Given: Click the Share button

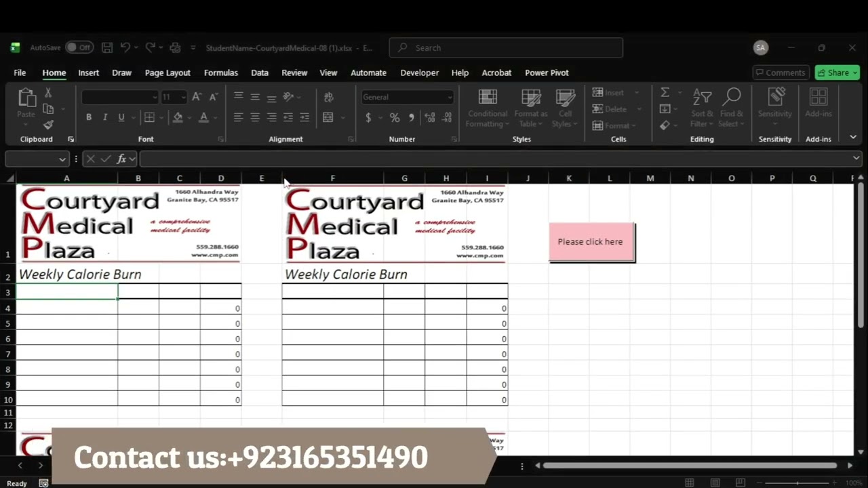Looking at the screenshot, I should [837, 73].
